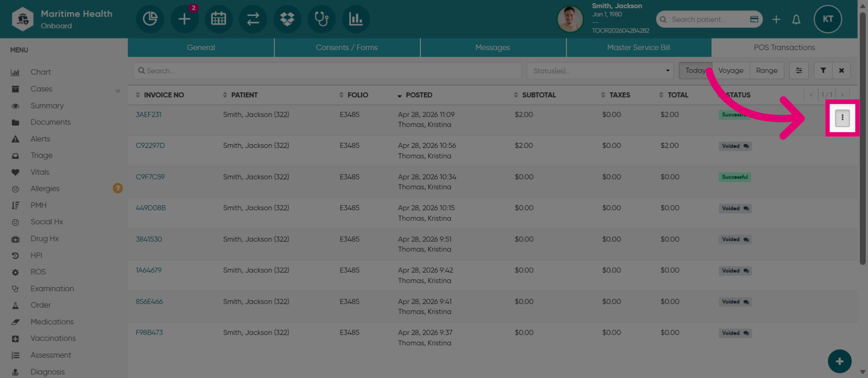Open the calendar icon in top bar

pos(219,19)
